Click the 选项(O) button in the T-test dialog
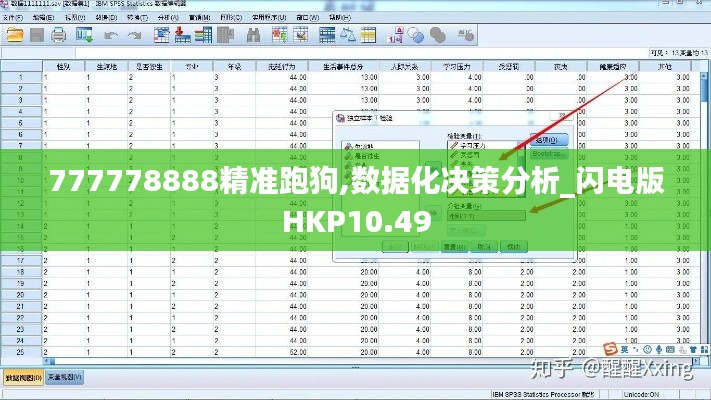This screenshot has width=711, height=400. [549, 140]
